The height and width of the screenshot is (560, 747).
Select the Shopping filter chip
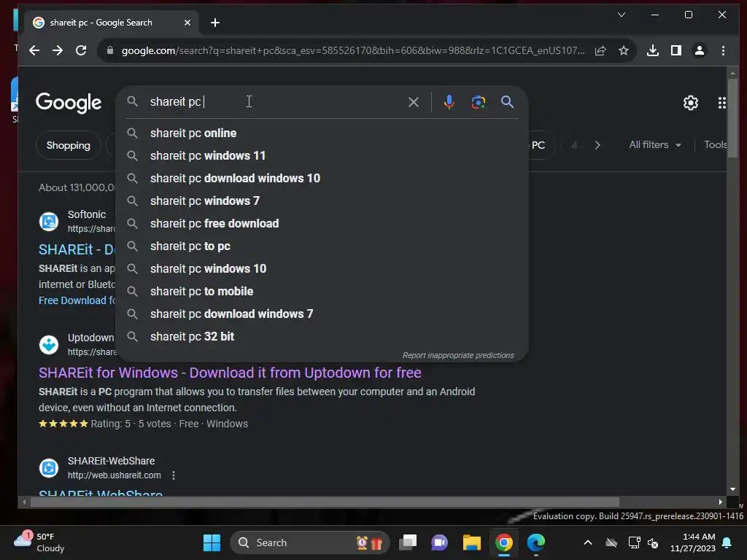tap(68, 145)
